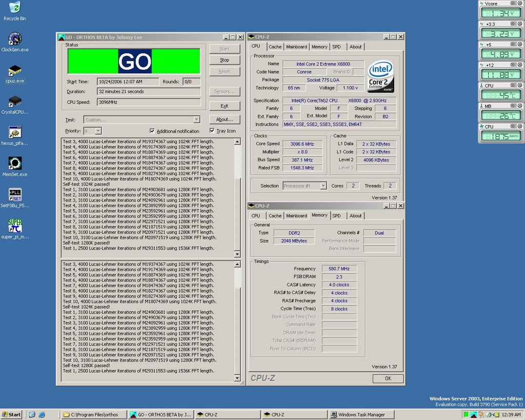Click the green GO status indicator
Viewport: 525px width, 420px height.
coord(134,62)
